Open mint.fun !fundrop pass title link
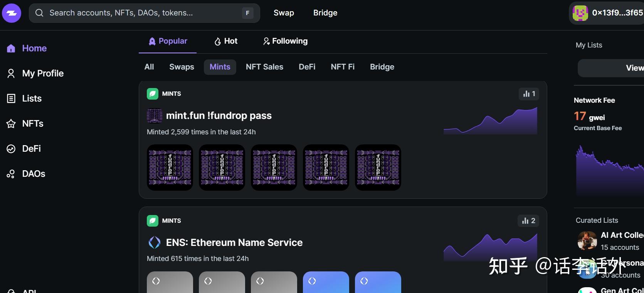 point(219,115)
